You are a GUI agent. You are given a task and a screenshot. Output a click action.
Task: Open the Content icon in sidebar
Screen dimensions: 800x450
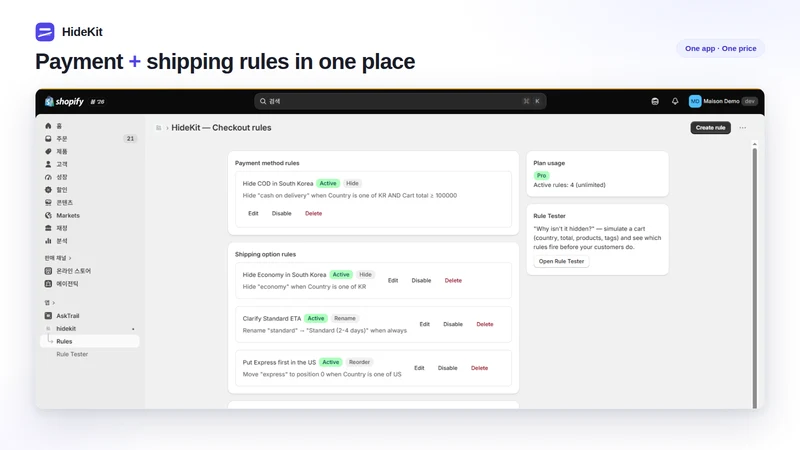tap(48, 203)
